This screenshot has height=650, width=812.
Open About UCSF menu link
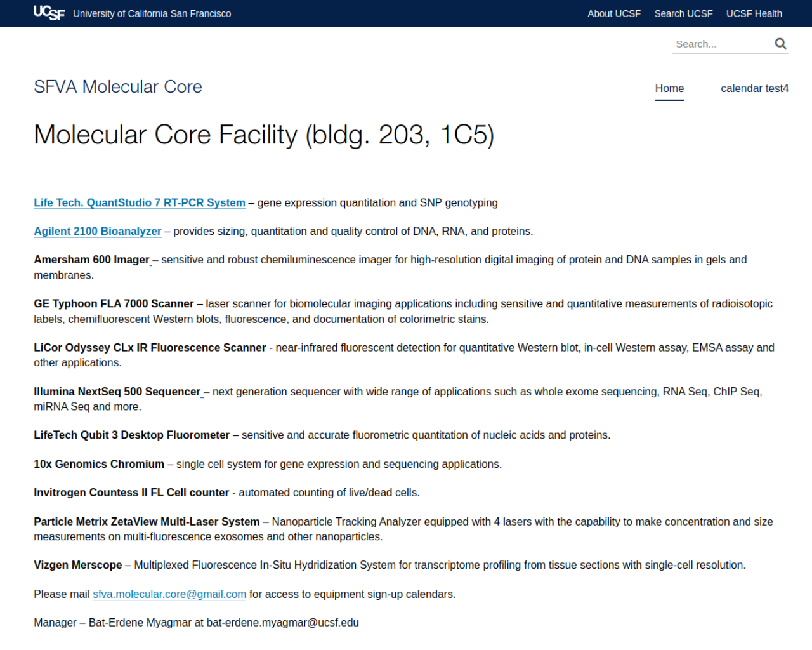[x=614, y=13]
